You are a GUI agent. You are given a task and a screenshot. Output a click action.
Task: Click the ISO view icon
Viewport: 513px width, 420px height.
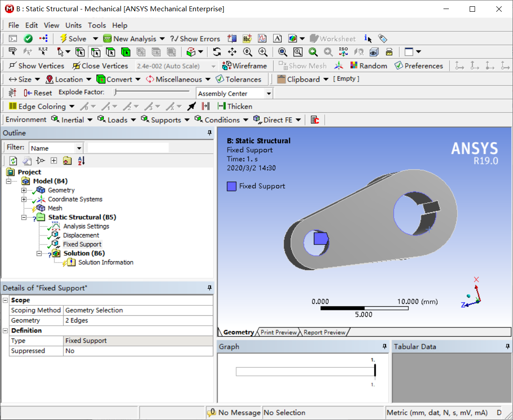click(x=344, y=51)
